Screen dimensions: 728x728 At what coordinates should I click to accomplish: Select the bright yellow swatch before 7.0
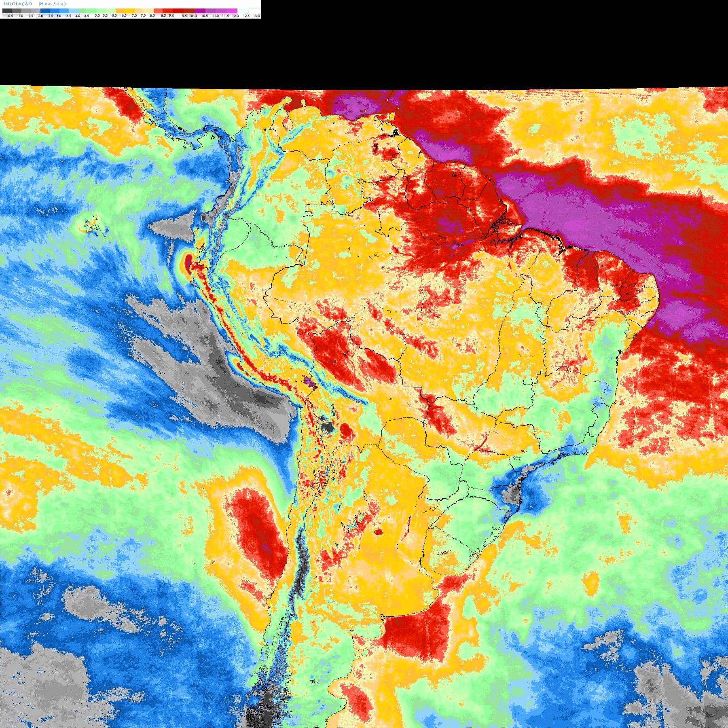pyautogui.click(x=130, y=11)
